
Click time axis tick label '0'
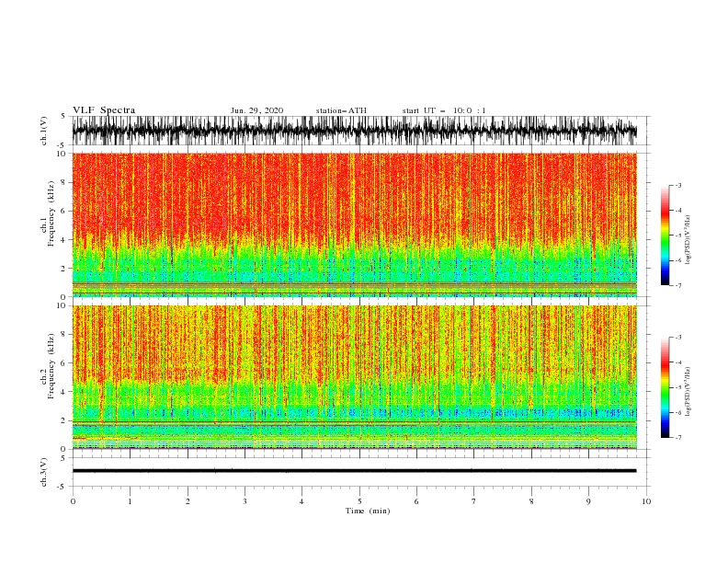point(73,501)
